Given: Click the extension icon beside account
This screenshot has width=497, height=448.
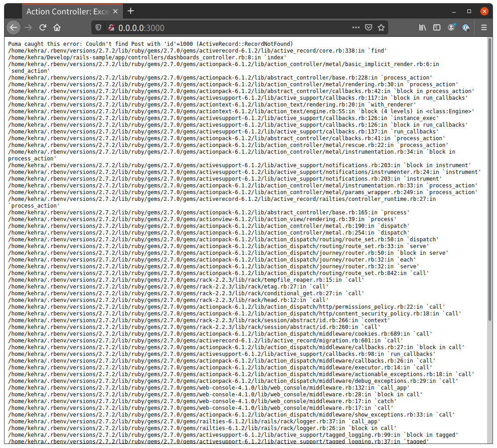Looking at the screenshot, I should pos(466,27).
